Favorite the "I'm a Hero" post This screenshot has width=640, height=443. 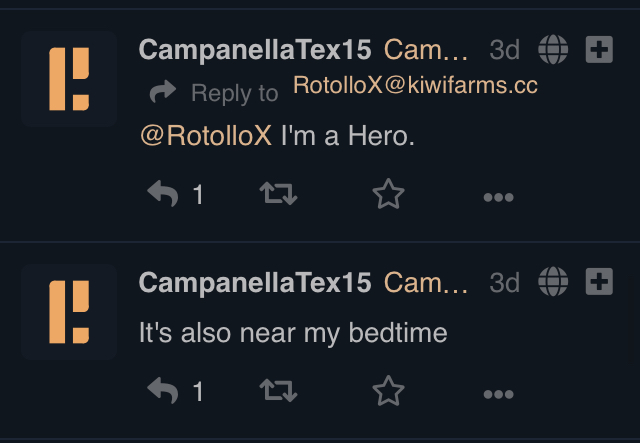388,194
